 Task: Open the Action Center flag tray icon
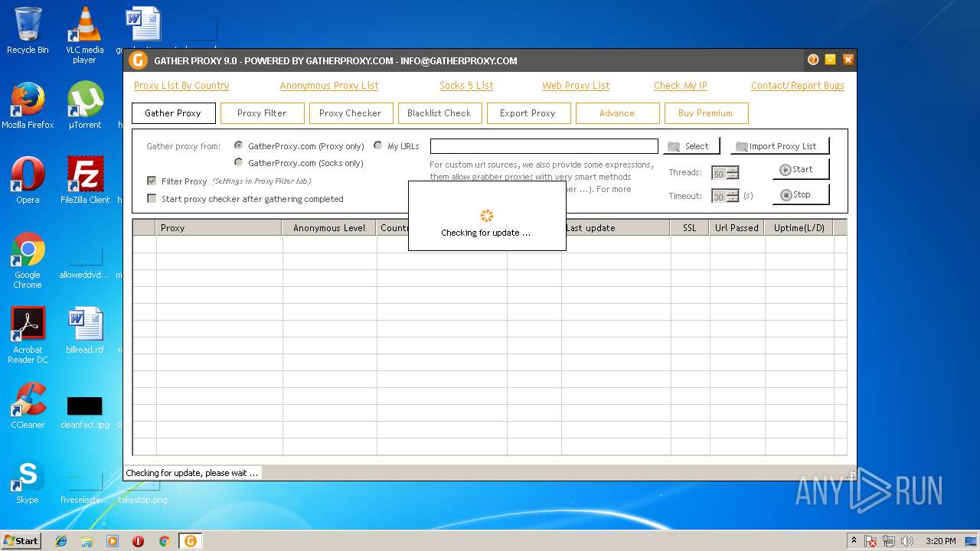click(x=871, y=541)
